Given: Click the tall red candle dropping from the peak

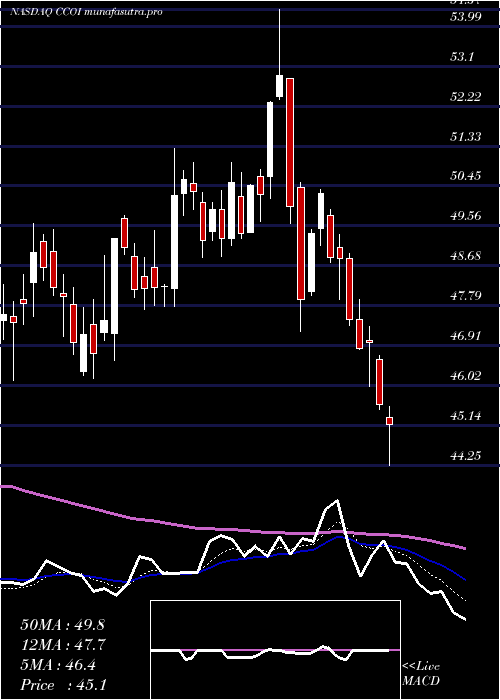Looking at the screenshot, I should (290, 142).
